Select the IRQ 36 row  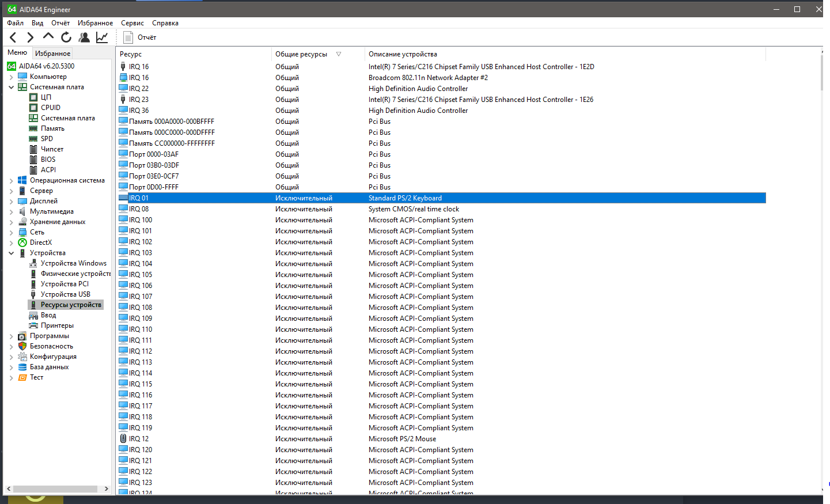pyautogui.click(x=442, y=111)
